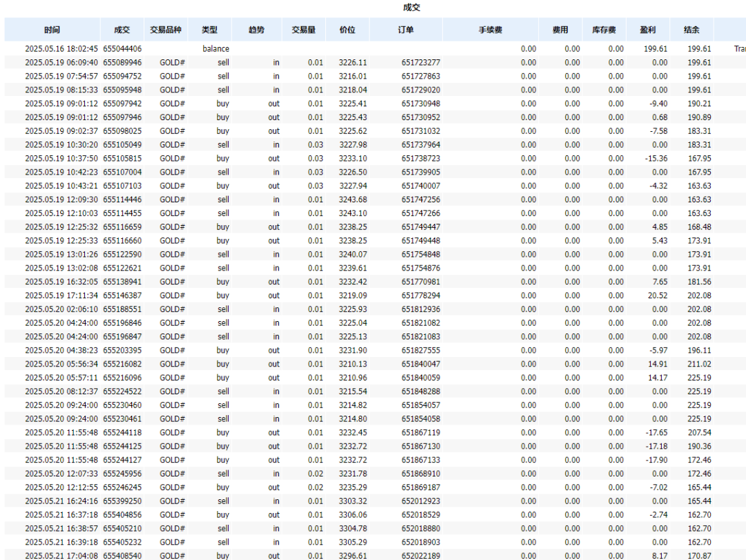Viewport: 746px width, 560px height.
Task: Click the 时间 column header
Action: point(52,30)
